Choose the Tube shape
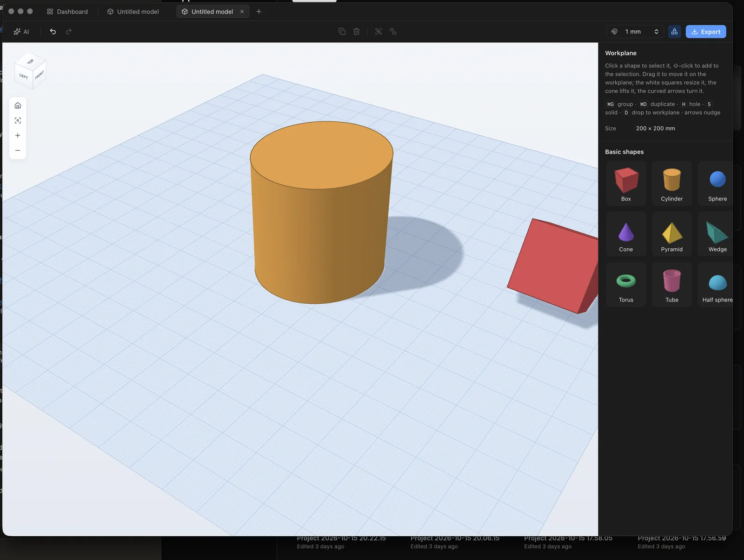744x560 pixels. pos(672,285)
